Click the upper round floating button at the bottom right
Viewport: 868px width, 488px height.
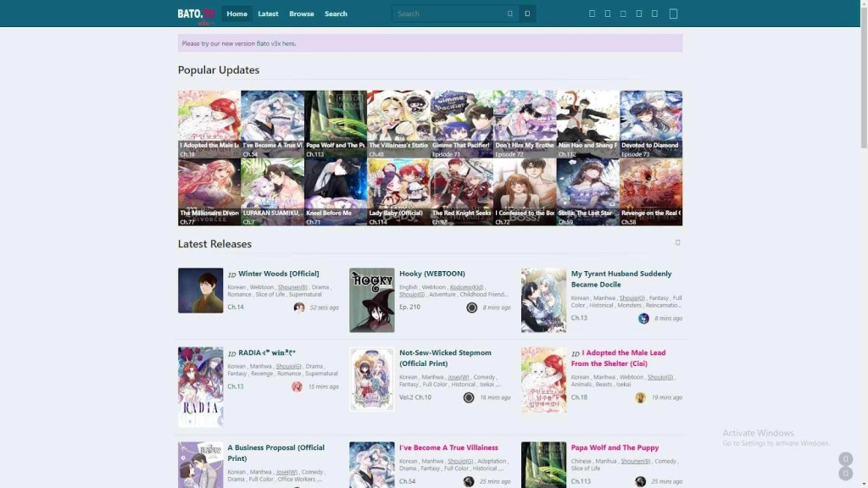click(845, 458)
